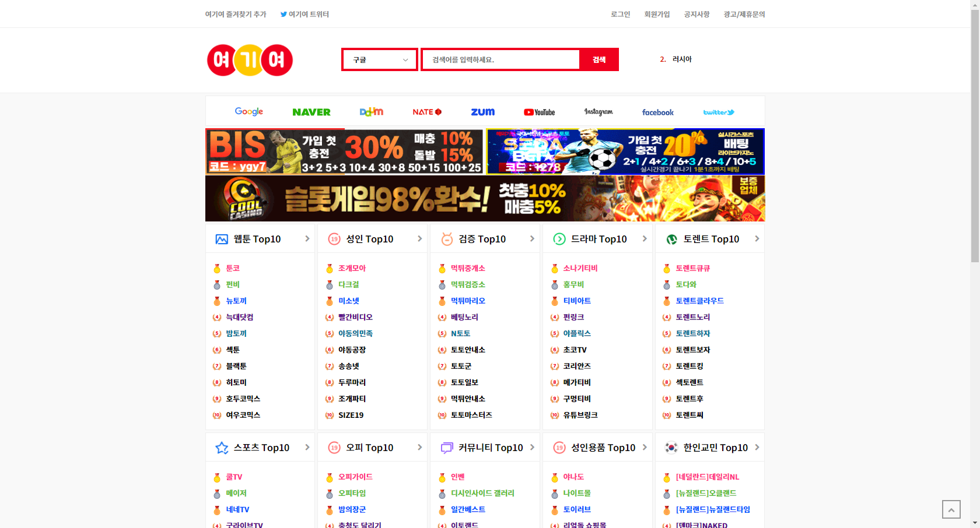The image size is (980, 528).
Task: Open the SIZE19 list entry
Action: (x=351, y=415)
